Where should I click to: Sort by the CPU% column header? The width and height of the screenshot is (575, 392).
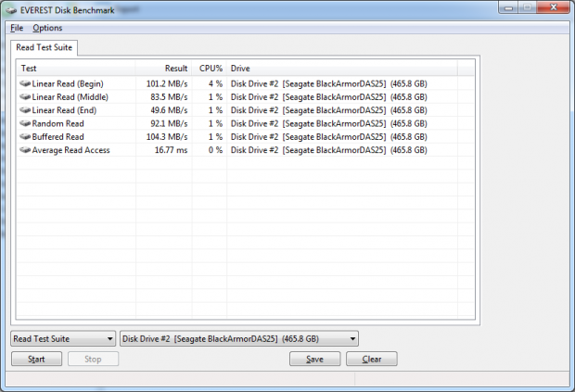click(210, 69)
